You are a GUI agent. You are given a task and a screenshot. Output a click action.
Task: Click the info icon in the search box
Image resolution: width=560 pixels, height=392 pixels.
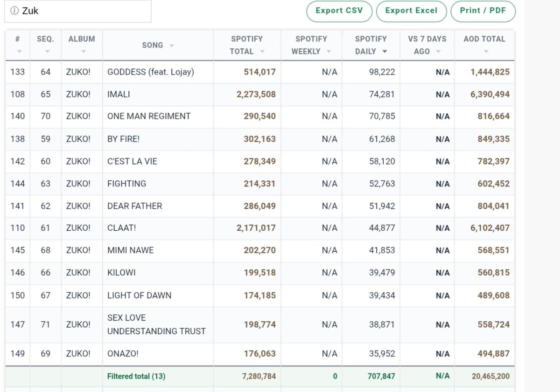tap(14, 11)
